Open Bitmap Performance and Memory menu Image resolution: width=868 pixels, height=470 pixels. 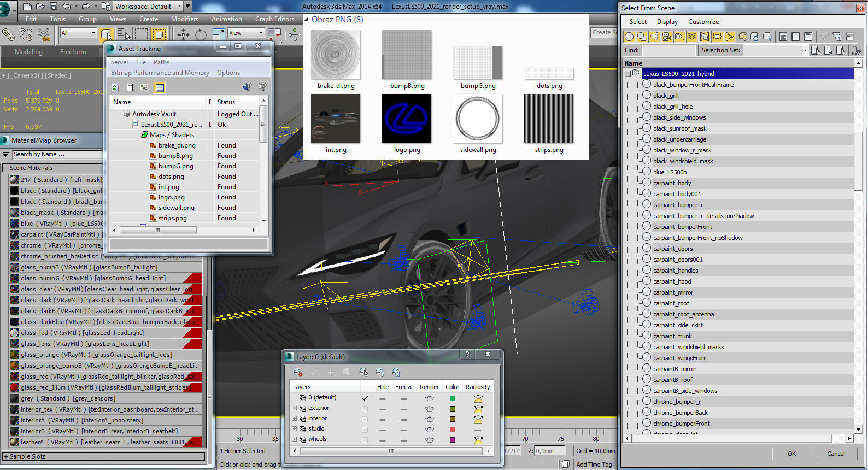[x=160, y=73]
